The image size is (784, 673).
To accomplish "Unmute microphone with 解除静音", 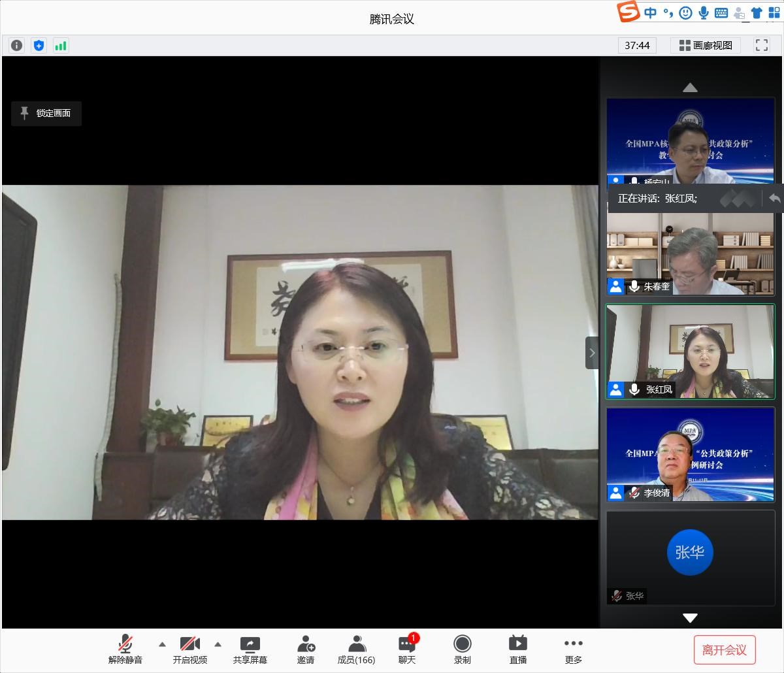I will 125,649.
